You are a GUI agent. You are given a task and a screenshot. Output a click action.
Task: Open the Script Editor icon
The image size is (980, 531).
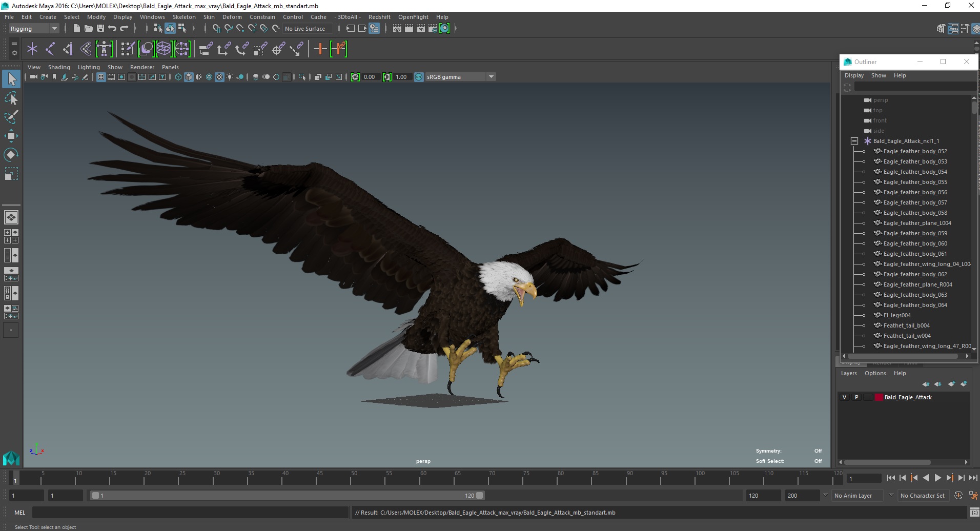click(974, 512)
